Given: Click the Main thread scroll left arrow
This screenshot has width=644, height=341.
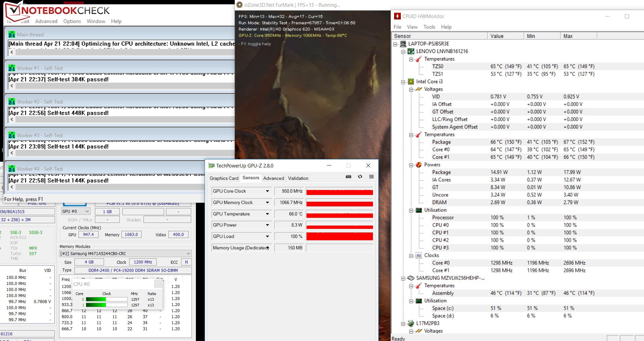Looking at the screenshot, I should pyautogui.click(x=12, y=52).
